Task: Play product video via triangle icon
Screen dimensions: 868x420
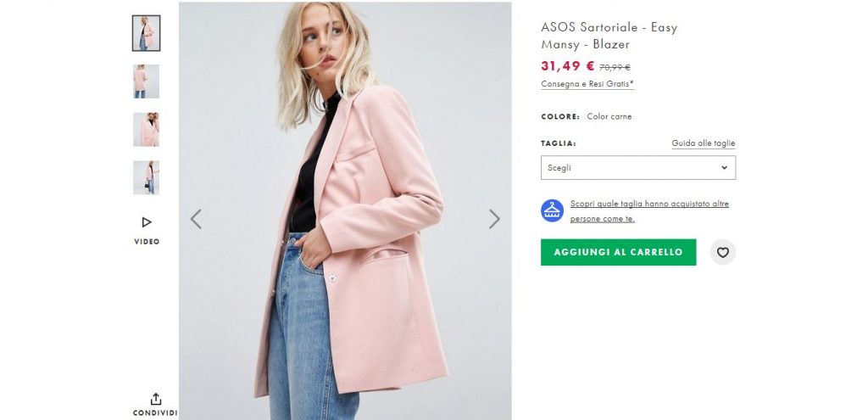Action: point(146,222)
